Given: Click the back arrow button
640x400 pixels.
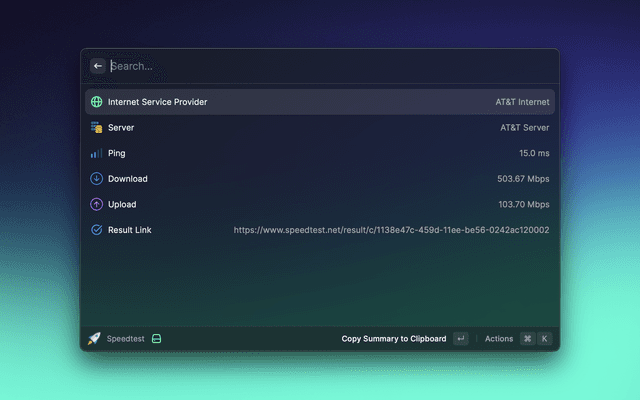Looking at the screenshot, I should tap(98, 66).
